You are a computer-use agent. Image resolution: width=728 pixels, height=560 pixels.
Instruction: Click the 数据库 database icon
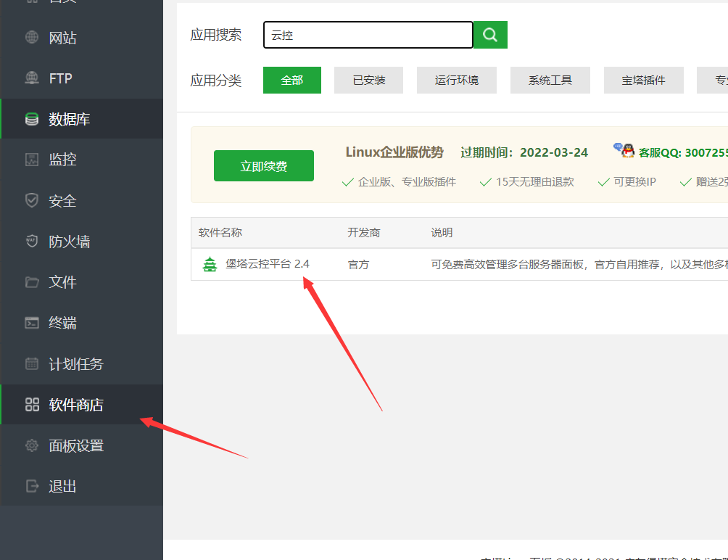pyautogui.click(x=32, y=119)
